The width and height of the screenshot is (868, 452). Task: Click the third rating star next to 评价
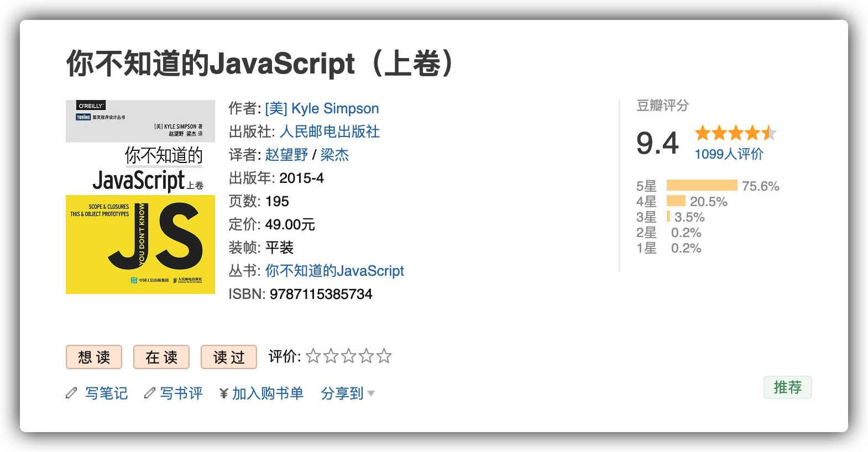tap(349, 356)
